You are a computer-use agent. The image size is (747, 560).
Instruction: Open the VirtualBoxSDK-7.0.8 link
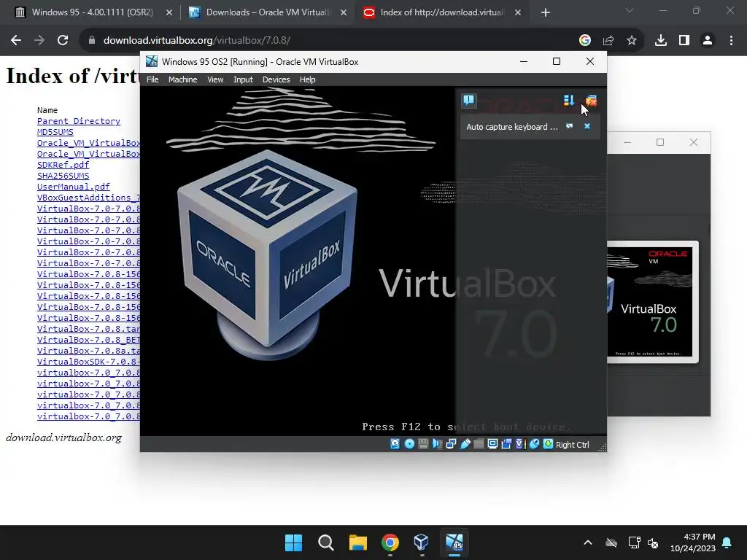tap(88, 362)
